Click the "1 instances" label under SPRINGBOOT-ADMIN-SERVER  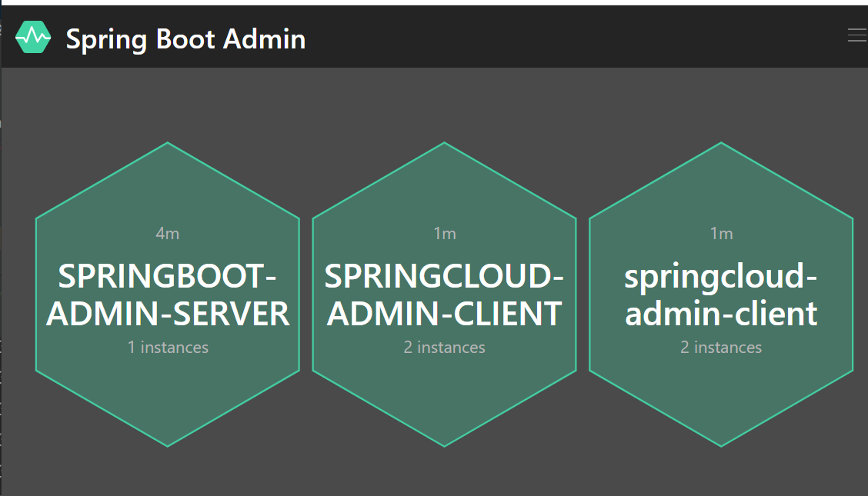(168, 348)
